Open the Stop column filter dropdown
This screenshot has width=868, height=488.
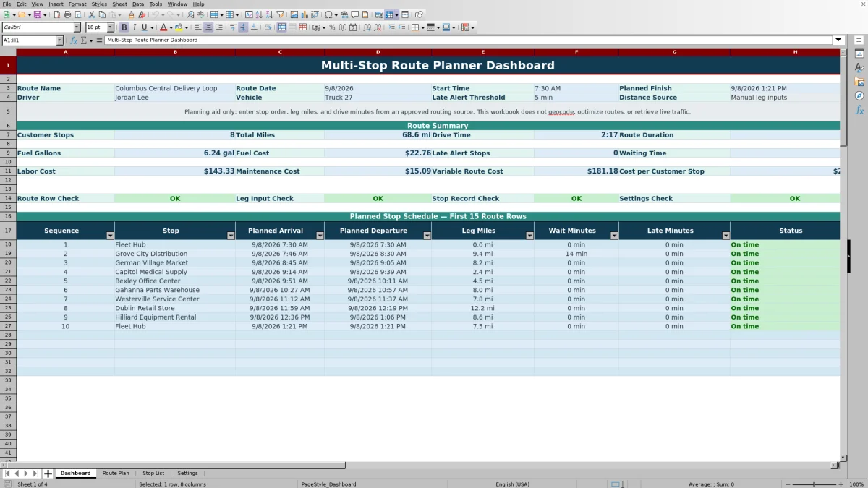click(231, 236)
